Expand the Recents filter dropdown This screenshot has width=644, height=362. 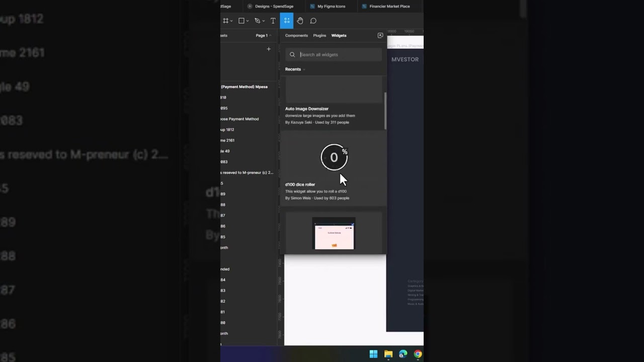295,69
